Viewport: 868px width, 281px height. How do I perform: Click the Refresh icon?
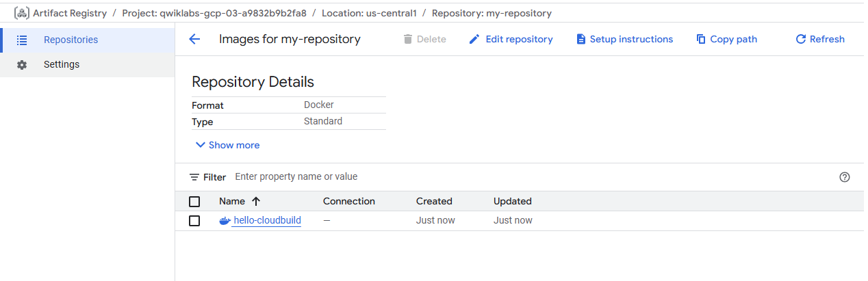pos(800,40)
